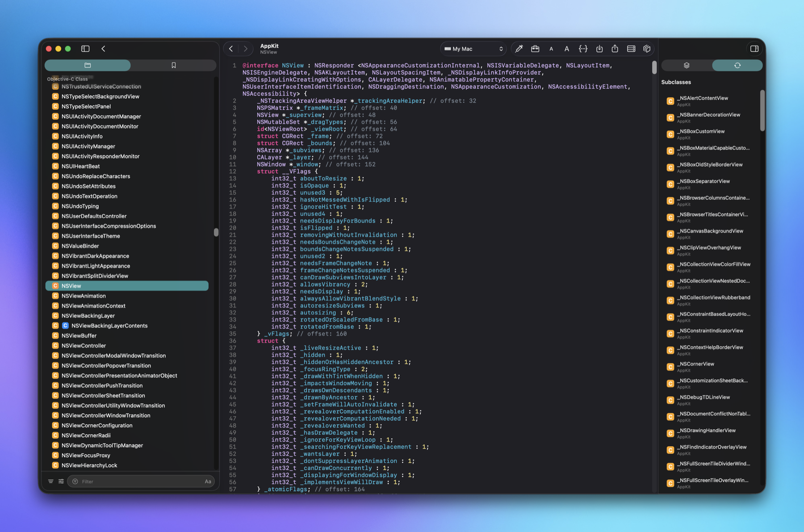
Task: Click the code editor vertical scrollbar
Action: [654, 67]
